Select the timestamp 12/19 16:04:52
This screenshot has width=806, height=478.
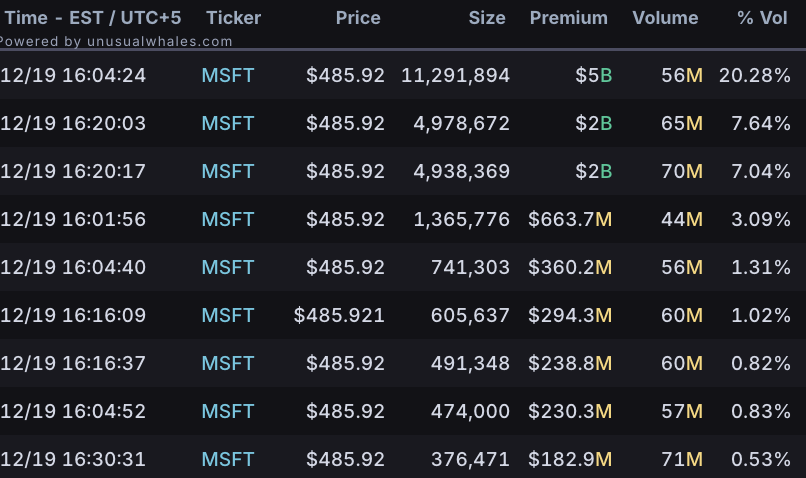coord(73,411)
